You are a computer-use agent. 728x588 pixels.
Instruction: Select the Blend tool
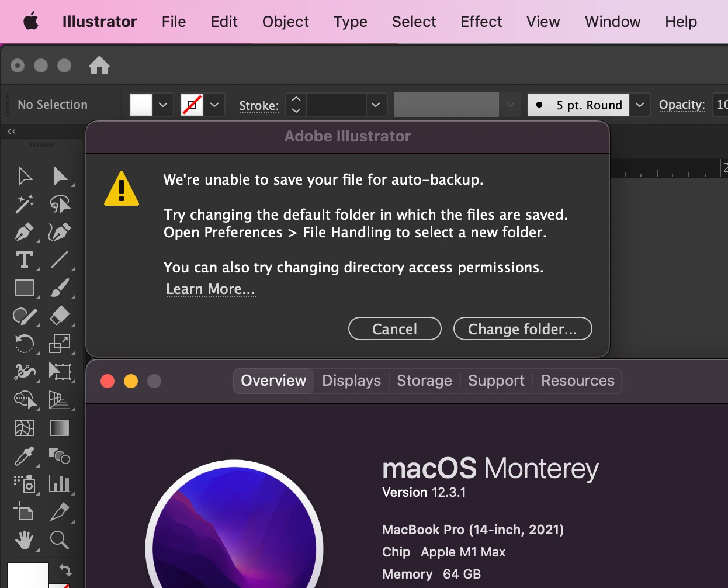click(60, 456)
